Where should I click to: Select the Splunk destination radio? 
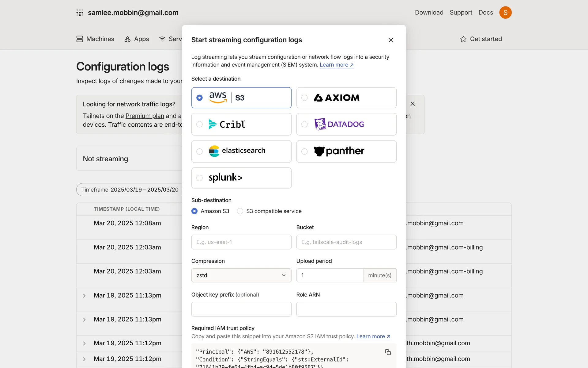pos(200,178)
